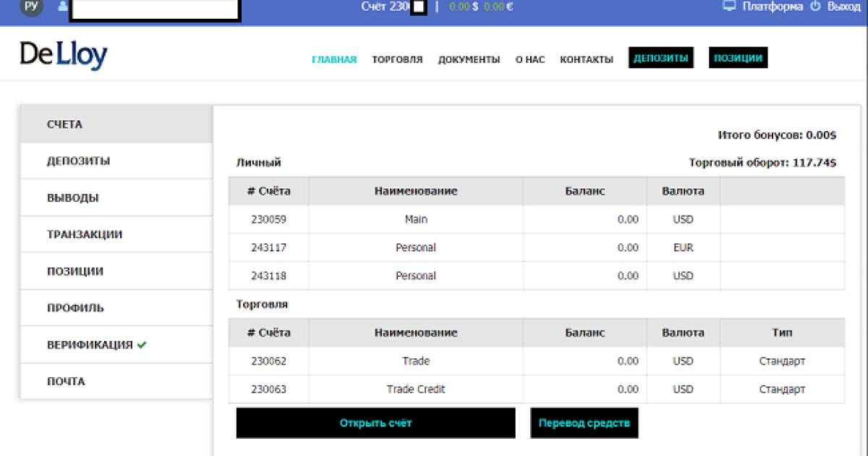Select the Trade Credit account row
Screen dimensions: 868x456
click(537, 389)
